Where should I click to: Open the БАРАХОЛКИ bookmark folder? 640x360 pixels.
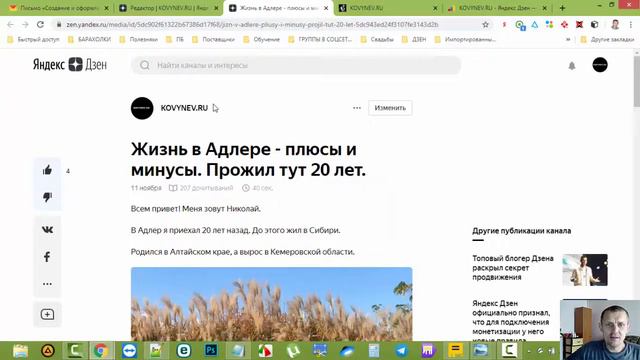[x=89, y=40]
